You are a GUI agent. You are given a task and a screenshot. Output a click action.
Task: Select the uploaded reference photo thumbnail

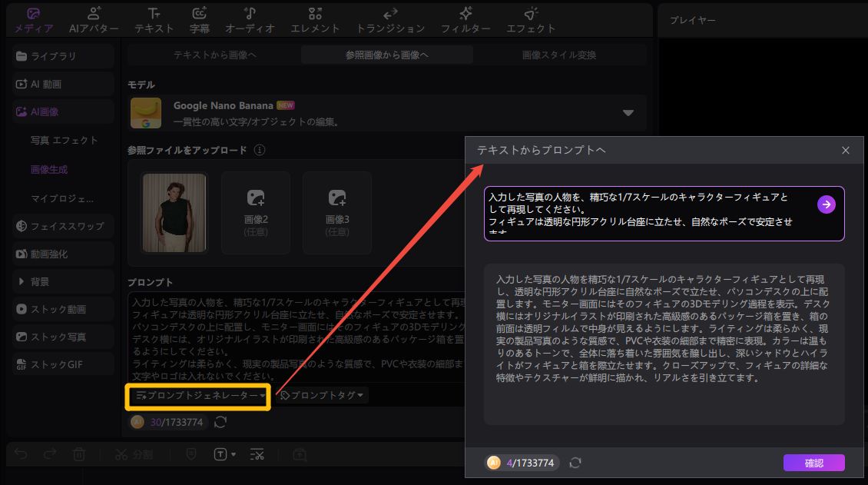174,213
